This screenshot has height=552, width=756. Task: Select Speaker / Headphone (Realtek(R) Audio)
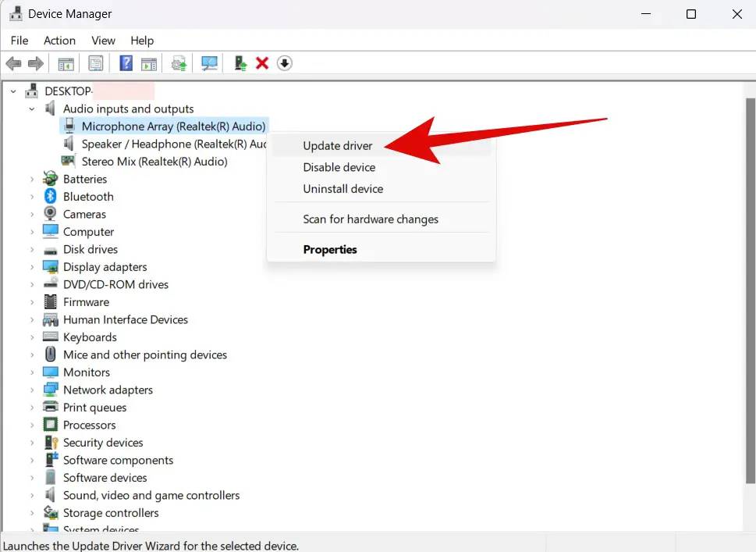173,144
